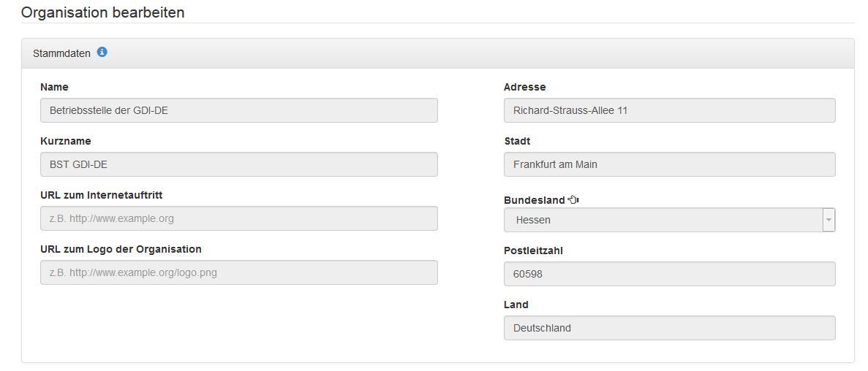Click the Adresse field showing Richard-Strauss-Allee 11
Viewport: 868px width, 371px height.
click(x=669, y=110)
